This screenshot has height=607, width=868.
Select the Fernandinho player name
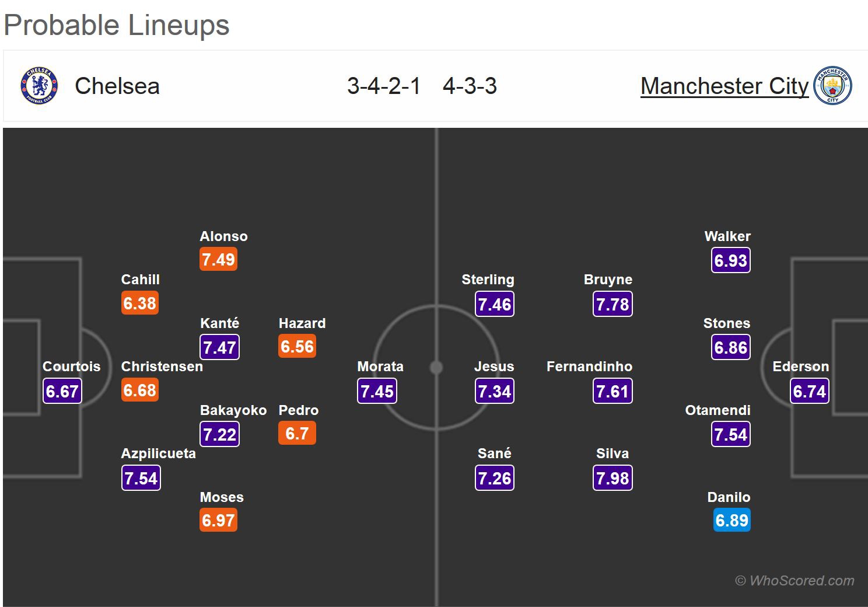589,367
